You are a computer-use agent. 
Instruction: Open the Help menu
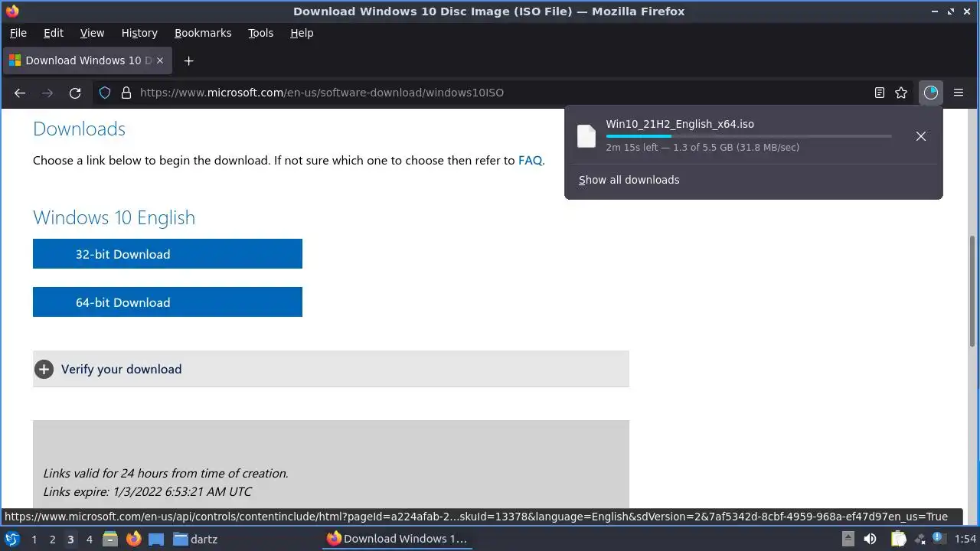point(302,33)
